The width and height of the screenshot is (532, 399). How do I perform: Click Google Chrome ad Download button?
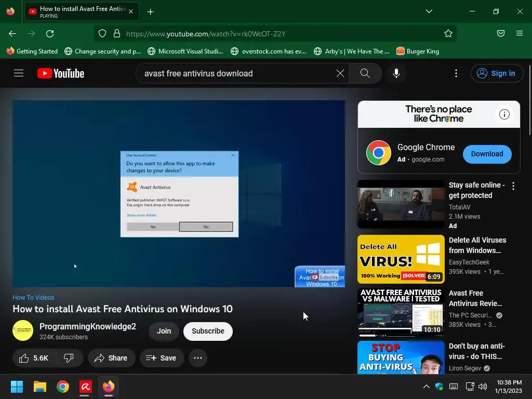(x=487, y=154)
